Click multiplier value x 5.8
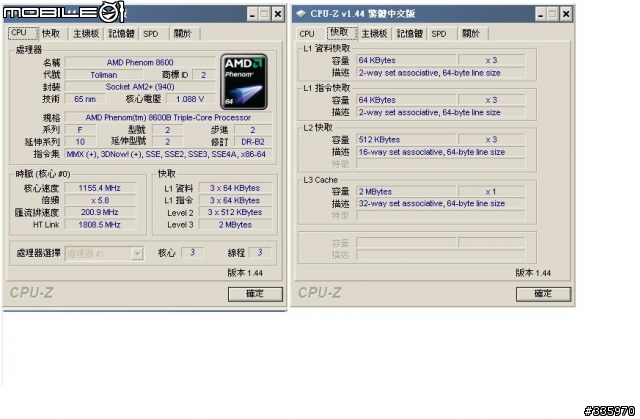 [100, 200]
